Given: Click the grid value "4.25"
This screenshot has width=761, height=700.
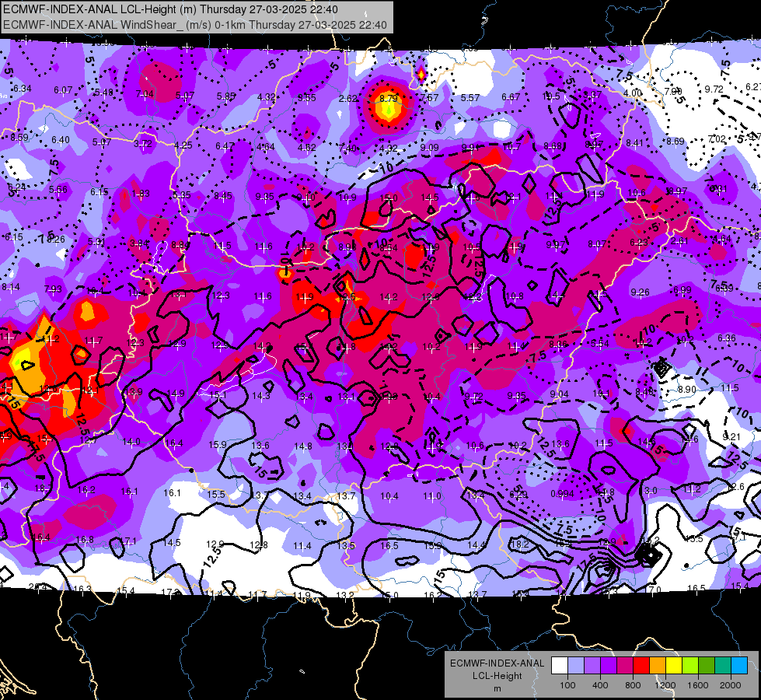Looking at the screenshot, I should [183, 145].
